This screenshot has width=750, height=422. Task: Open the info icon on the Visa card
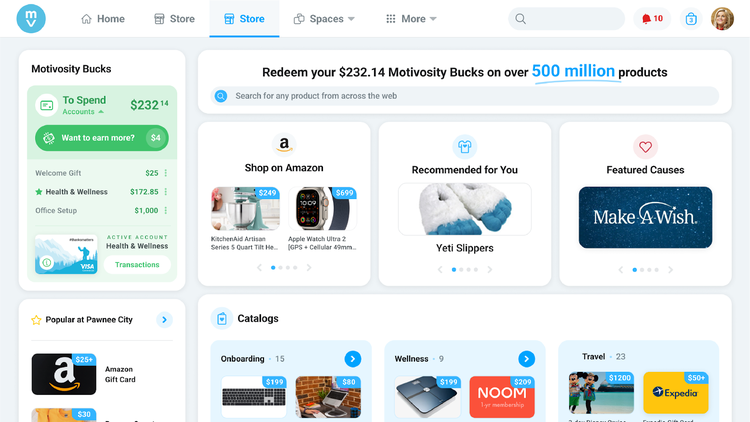tap(46, 262)
